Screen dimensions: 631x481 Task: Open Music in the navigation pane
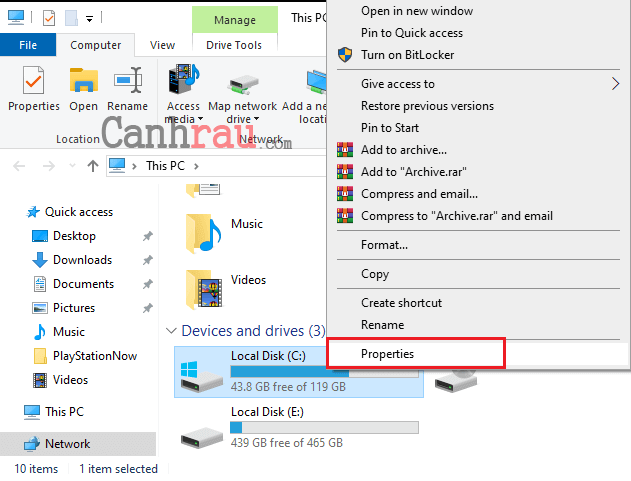pos(69,332)
